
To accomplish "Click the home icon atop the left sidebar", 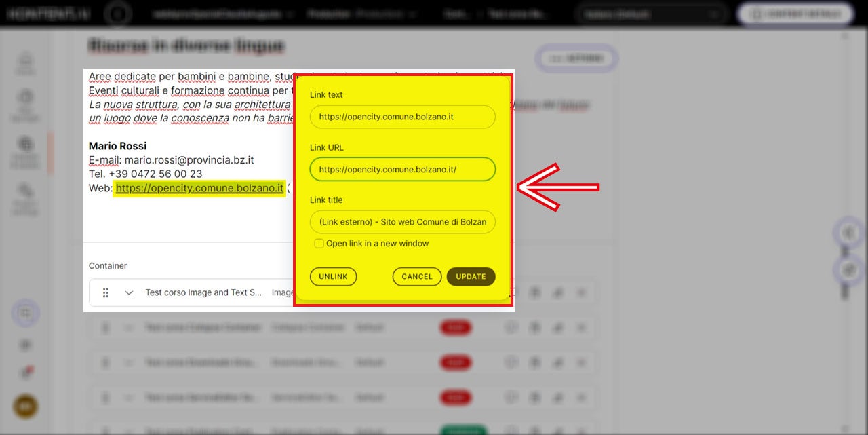I will click(26, 61).
